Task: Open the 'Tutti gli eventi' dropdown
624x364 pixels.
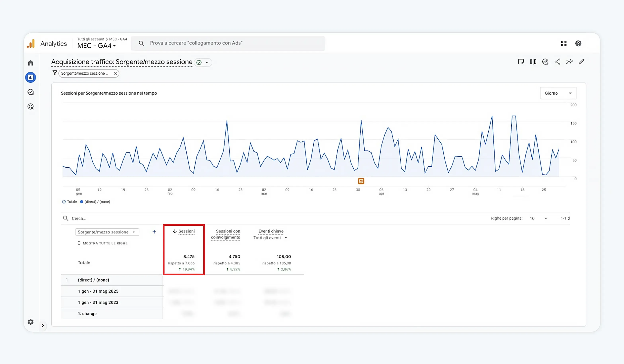Action: click(270, 238)
